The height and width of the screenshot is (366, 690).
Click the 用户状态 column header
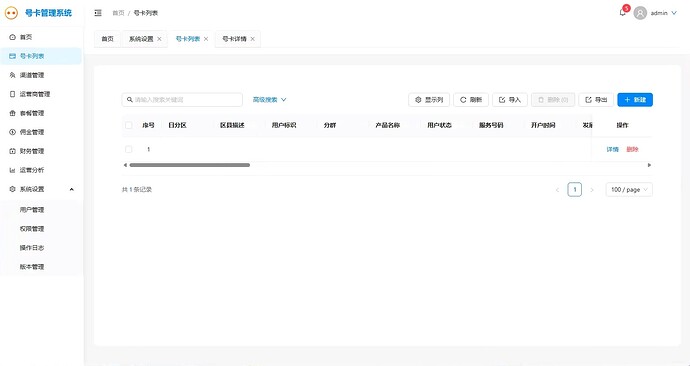[x=440, y=125]
